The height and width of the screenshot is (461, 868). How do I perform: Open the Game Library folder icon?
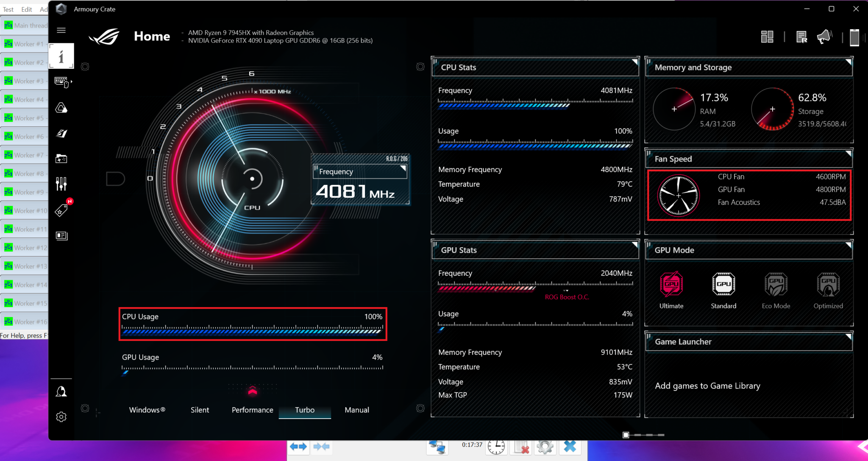[x=61, y=158]
